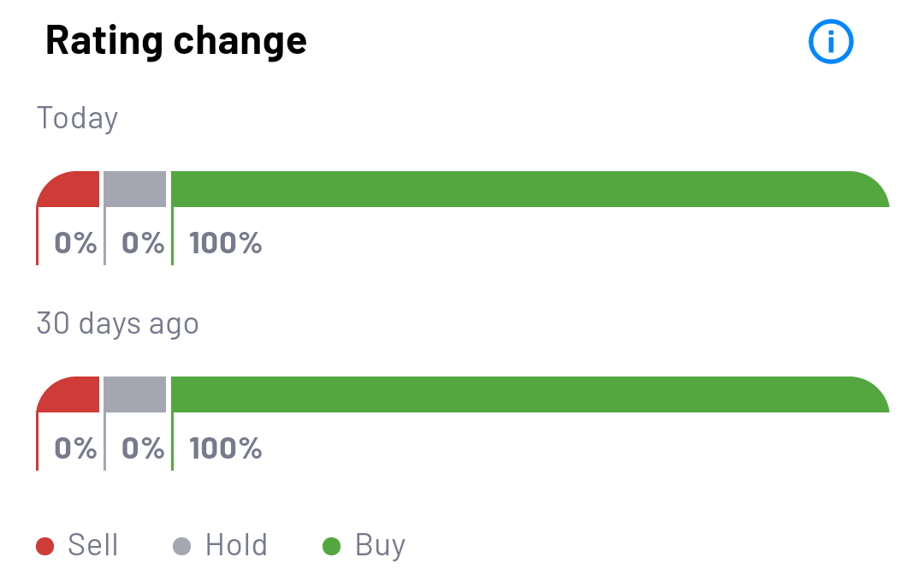Click Today's red Sell bar segment
This screenshot has width=924, height=587.
click(70, 190)
